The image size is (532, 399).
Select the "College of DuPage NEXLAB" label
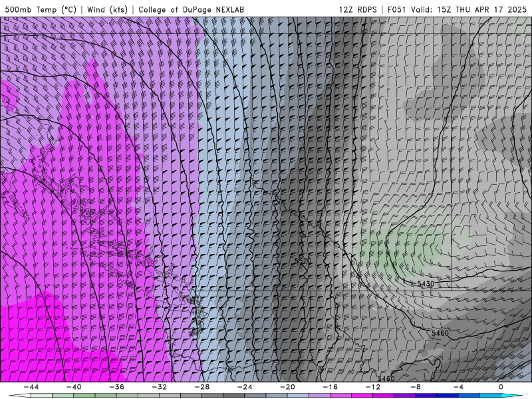[x=191, y=9]
